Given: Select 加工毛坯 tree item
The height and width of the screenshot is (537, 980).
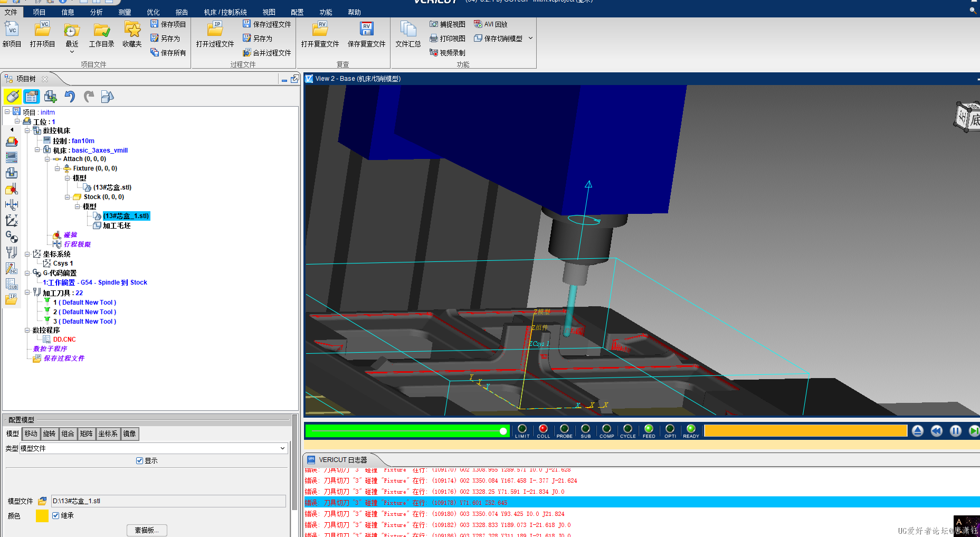Looking at the screenshot, I should click(x=117, y=225).
